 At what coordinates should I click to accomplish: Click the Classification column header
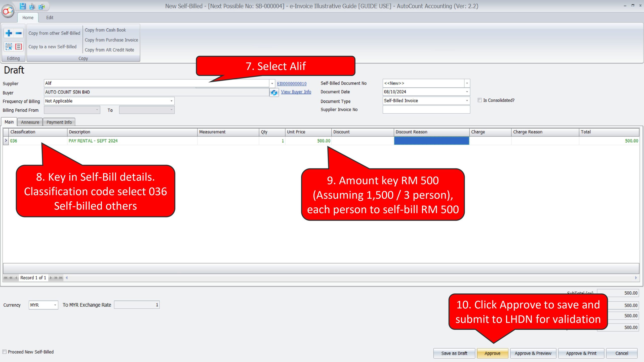38,132
